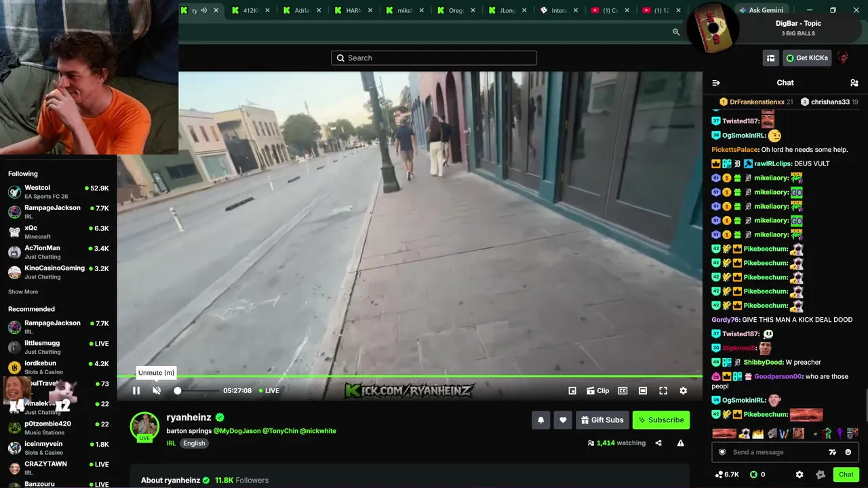Select the fire emote in quick emotes
Image resolution: width=868 pixels, height=488 pixels.
[x=758, y=433]
